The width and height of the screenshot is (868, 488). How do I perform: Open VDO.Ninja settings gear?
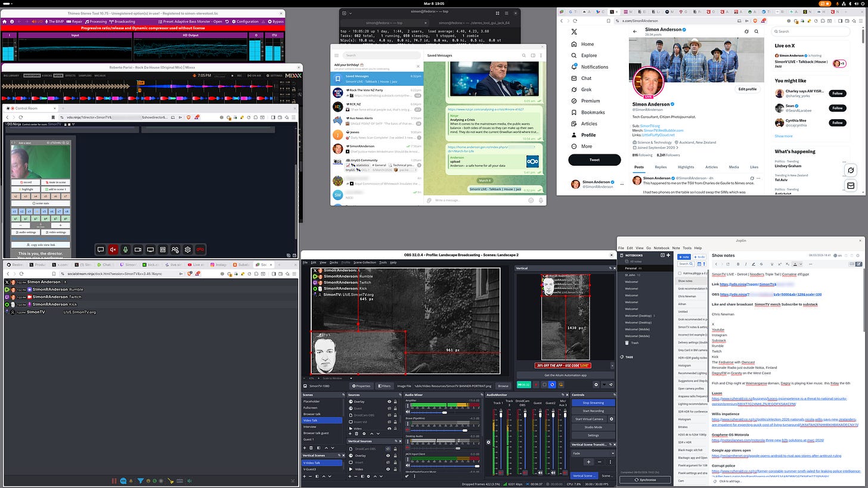pyautogui.click(x=188, y=250)
